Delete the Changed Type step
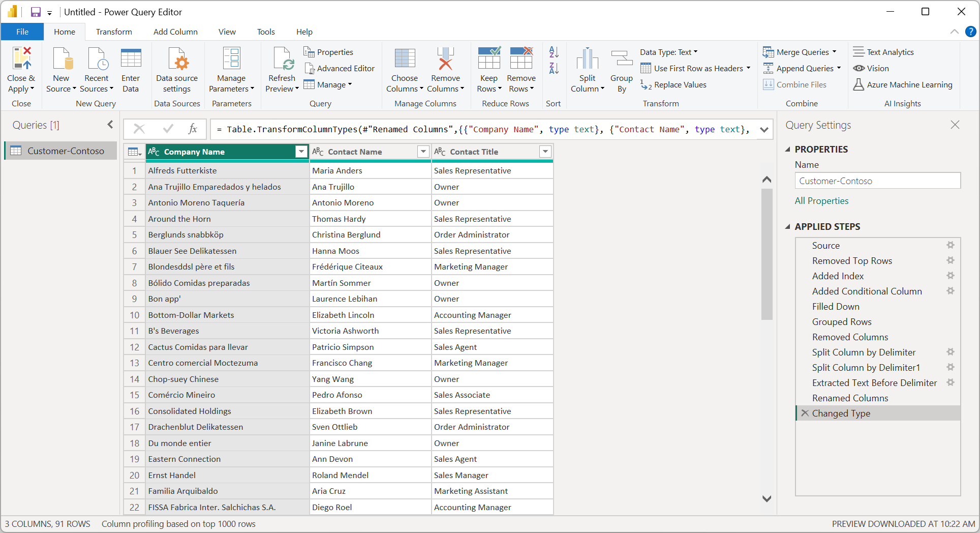The image size is (980, 533). 805,413
